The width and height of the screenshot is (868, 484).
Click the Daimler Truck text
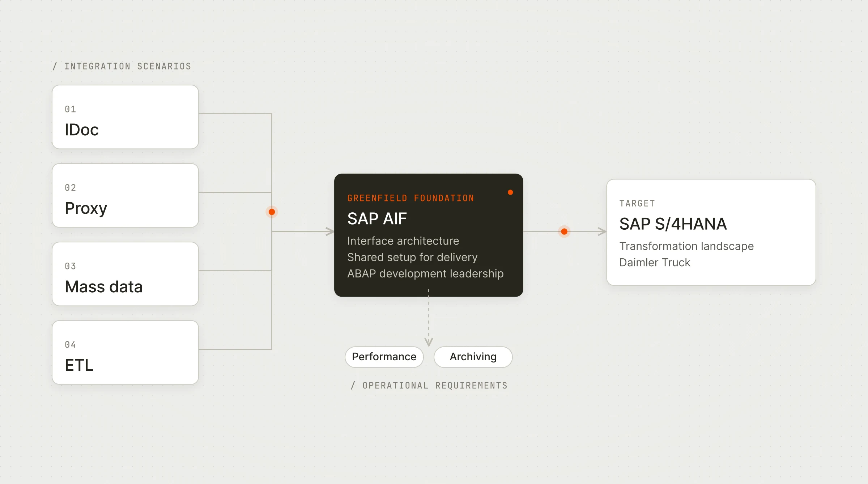655,262
